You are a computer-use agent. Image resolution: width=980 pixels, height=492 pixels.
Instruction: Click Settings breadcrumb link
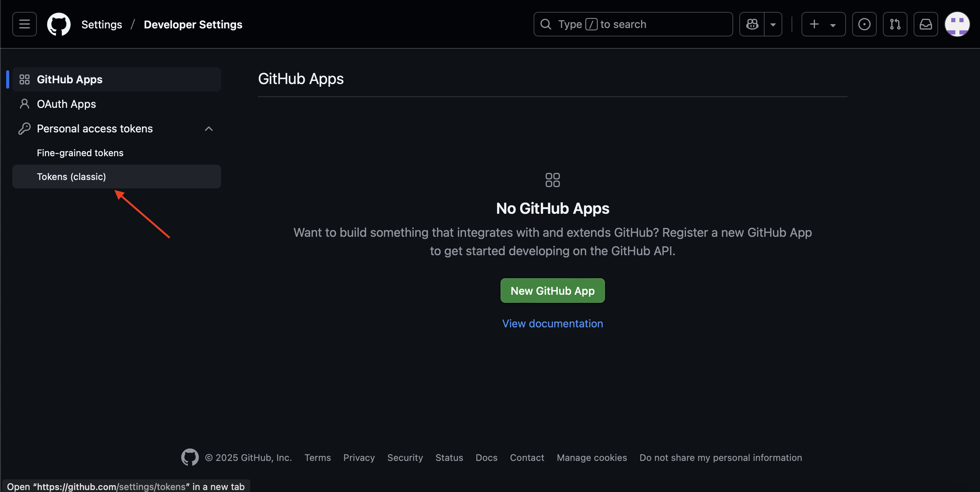click(x=102, y=25)
